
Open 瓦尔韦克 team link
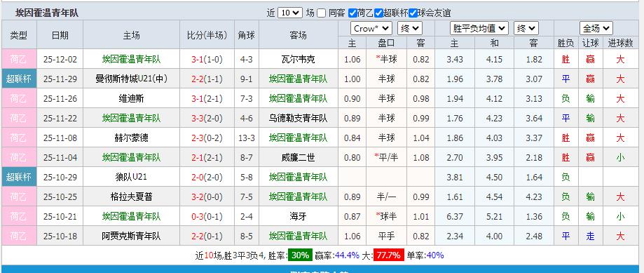pyautogui.click(x=299, y=59)
